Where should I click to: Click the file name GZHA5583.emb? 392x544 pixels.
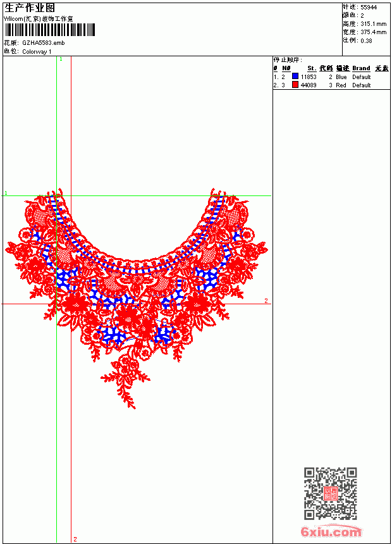[44, 43]
